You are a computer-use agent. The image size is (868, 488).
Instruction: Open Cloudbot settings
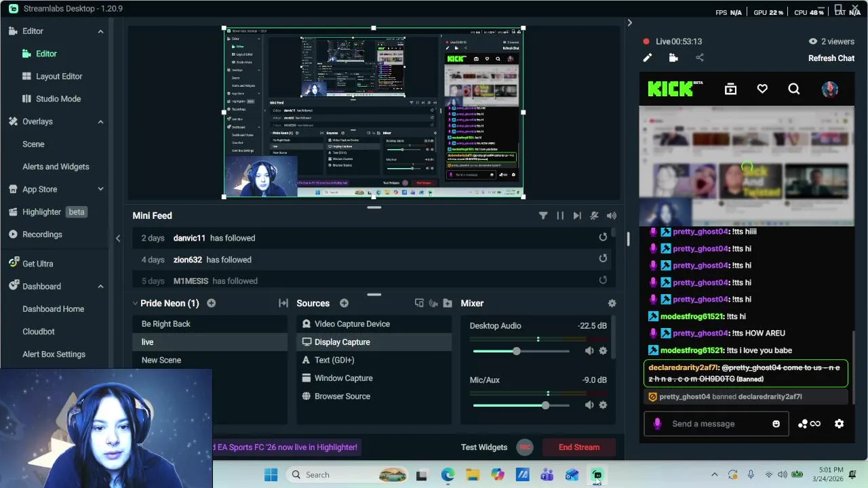39,331
